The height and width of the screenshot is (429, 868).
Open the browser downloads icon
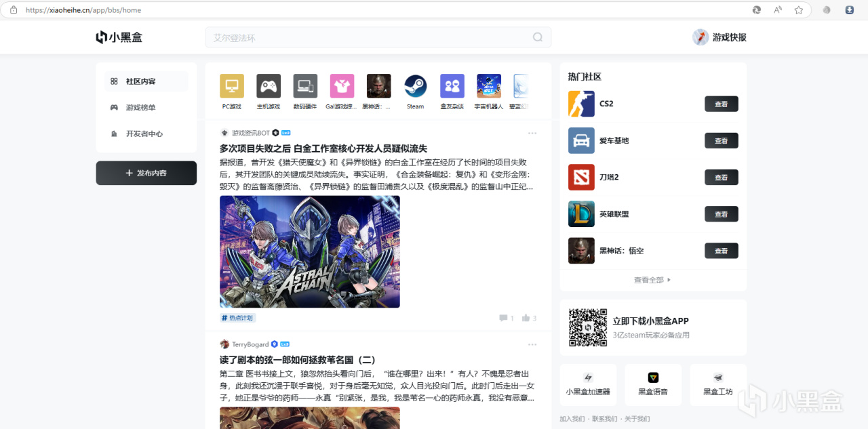(849, 10)
